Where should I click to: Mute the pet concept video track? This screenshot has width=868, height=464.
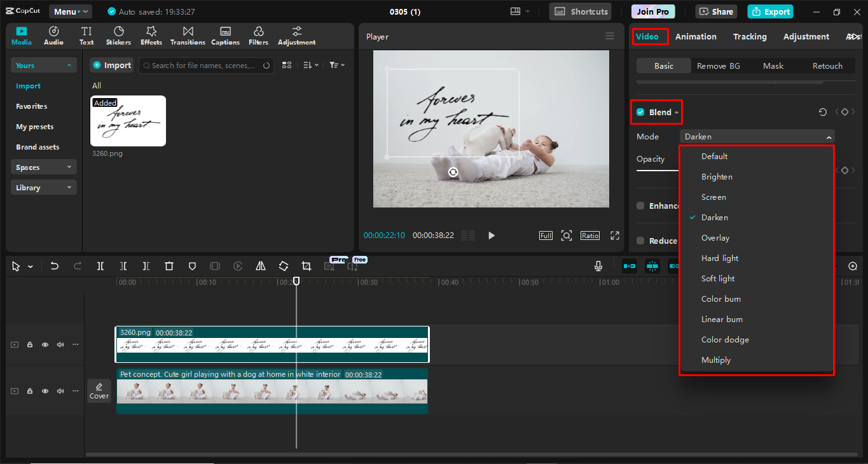60,391
